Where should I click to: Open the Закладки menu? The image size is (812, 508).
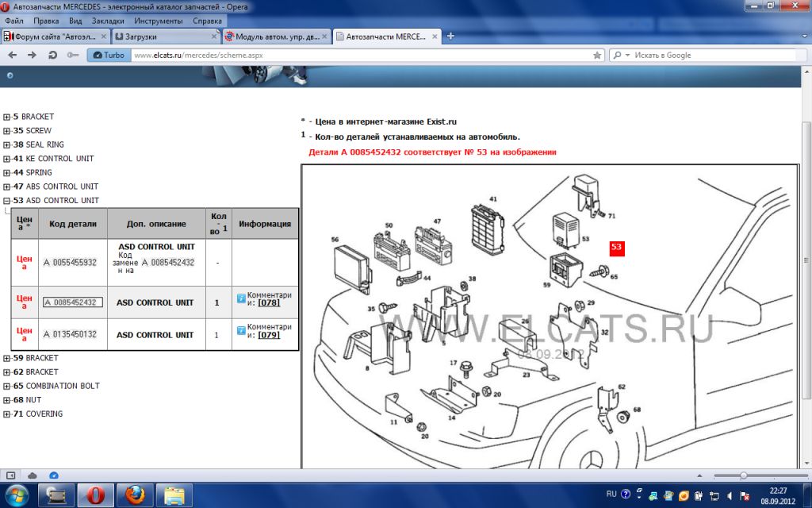[108, 21]
